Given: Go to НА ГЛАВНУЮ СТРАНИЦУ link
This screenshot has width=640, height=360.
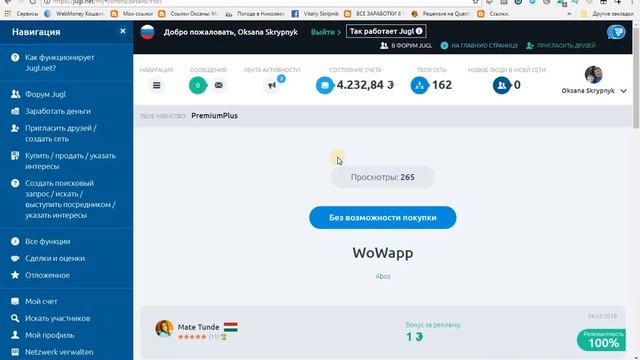Looking at the screenshot, I should coord(479,46).
